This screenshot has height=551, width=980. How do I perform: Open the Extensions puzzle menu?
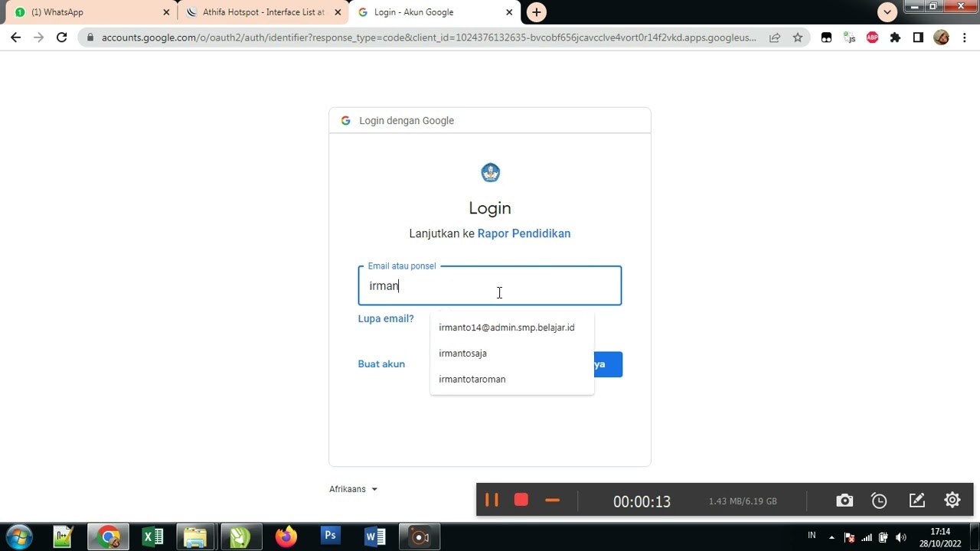(895, 37)
